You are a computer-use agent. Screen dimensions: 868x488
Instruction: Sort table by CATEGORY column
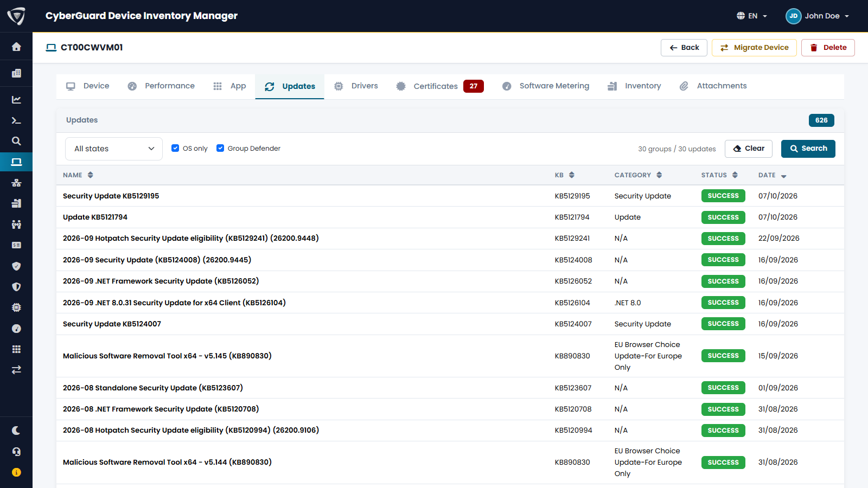coord(639,175)
